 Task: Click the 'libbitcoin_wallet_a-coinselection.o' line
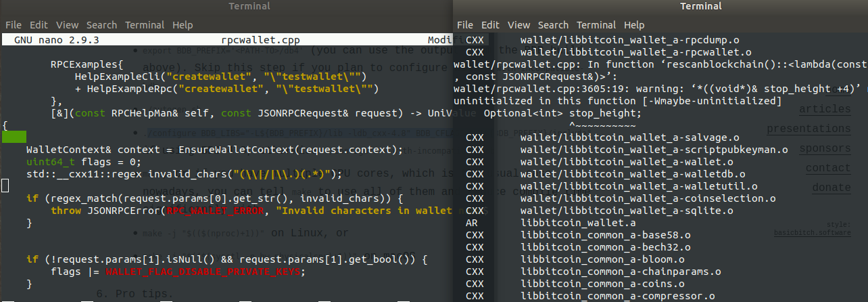point(621,198)
